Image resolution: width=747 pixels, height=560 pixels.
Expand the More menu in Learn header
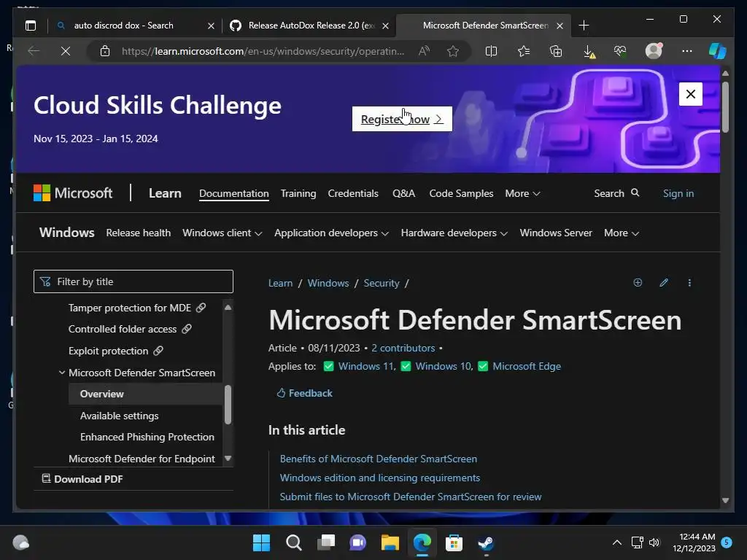[x=522, y=193]
